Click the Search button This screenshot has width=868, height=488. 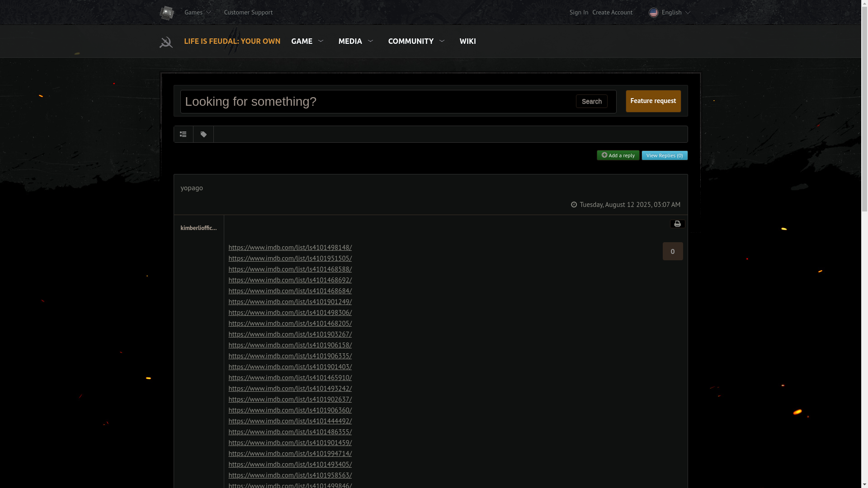[591, 101]
